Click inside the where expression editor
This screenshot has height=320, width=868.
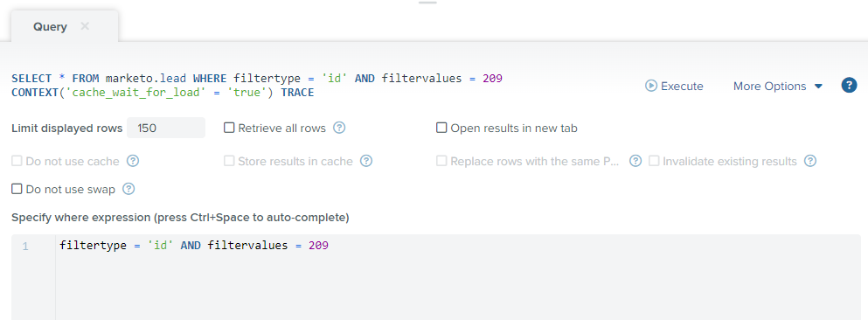(458, 277)
